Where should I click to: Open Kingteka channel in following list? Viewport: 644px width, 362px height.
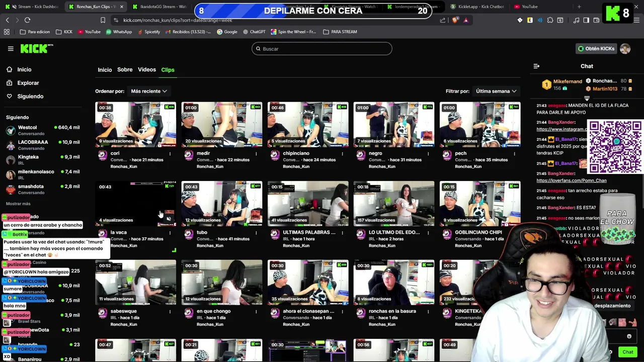43,159
